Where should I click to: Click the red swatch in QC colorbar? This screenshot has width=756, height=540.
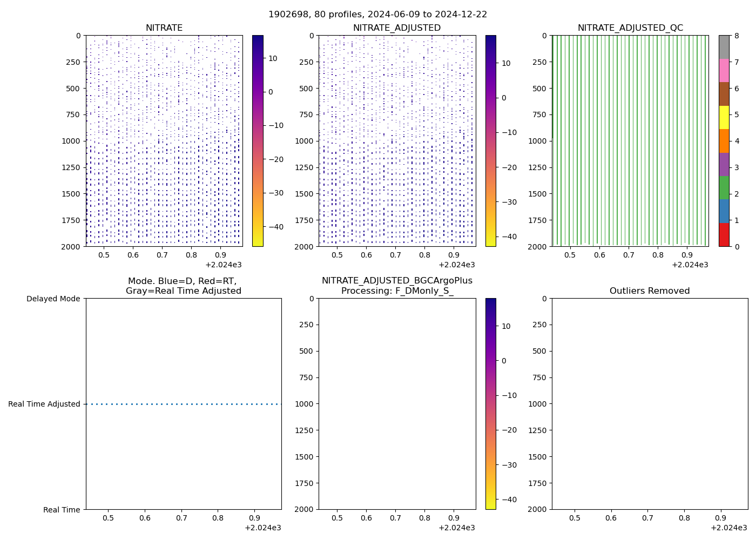(x=724, y=235)
